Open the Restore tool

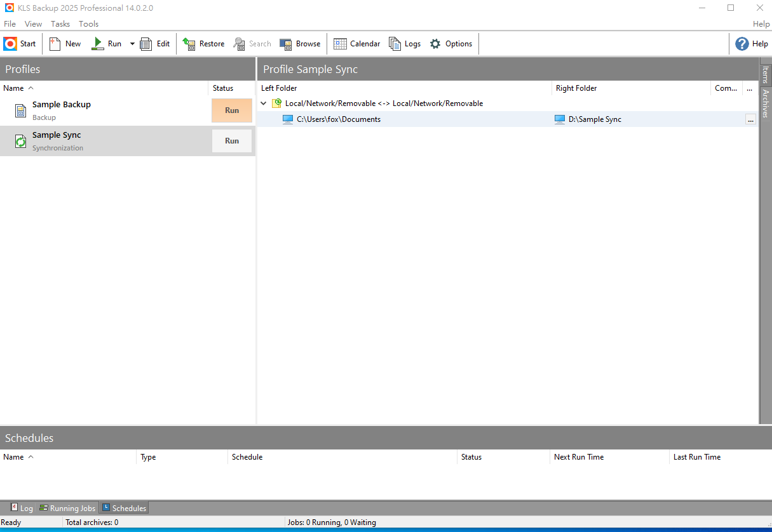[x=203, y=44]
